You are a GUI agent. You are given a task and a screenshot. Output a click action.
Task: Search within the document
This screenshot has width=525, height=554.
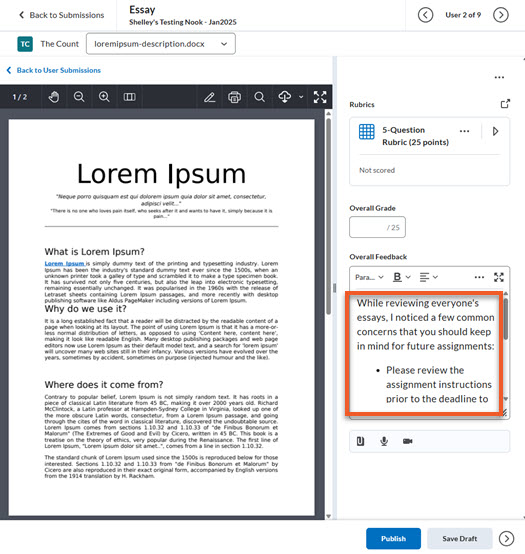click(260, 97)
